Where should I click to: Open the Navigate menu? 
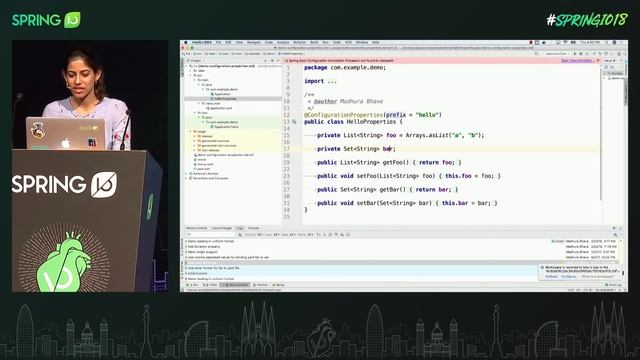click(254, 42)
